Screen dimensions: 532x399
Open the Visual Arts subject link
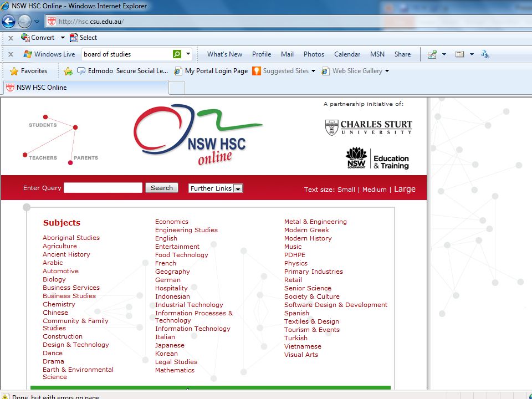click(x=301, y=355)
